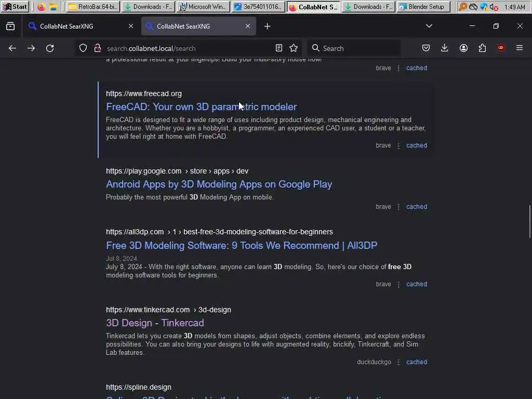
Task: Click the address bar URL field
Action: (x=188, y=48)
